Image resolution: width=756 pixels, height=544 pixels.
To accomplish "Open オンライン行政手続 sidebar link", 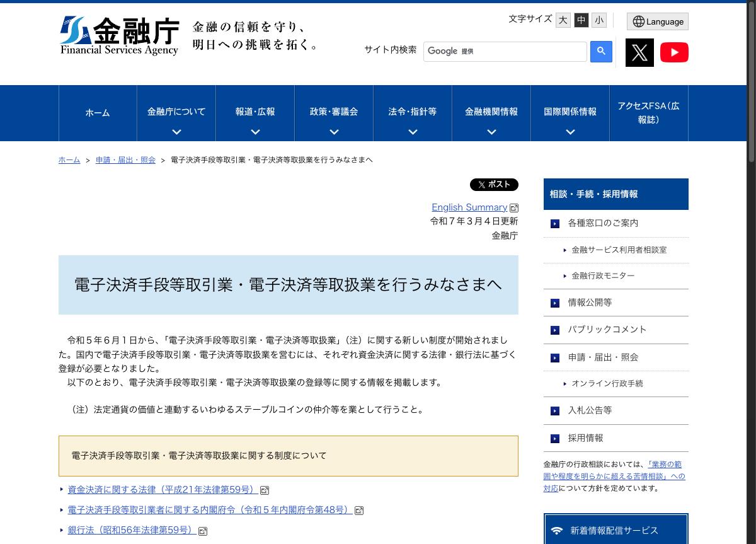I will [x=607, y=384].
